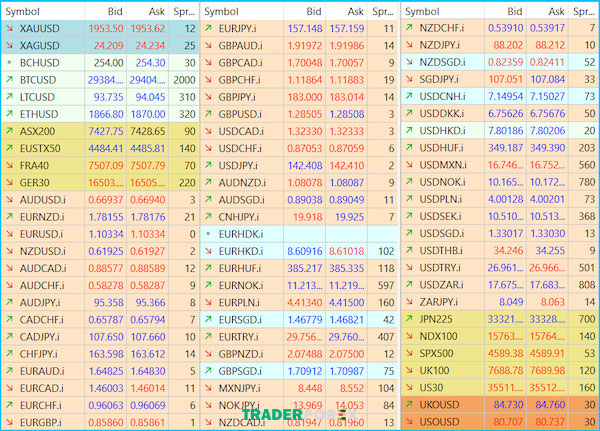Select the AUDUSD.i symbol name
Viewport: 600px width, 431px height.
(42, 200)
